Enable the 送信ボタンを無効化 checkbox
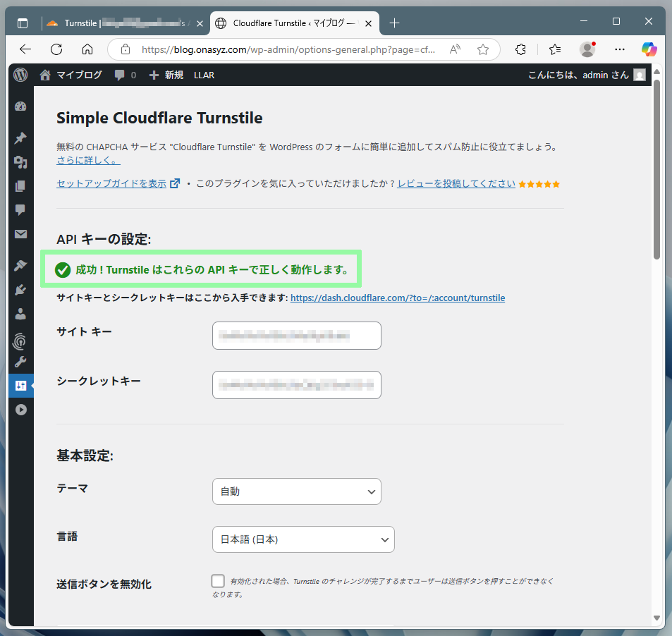 pos(218,581)
